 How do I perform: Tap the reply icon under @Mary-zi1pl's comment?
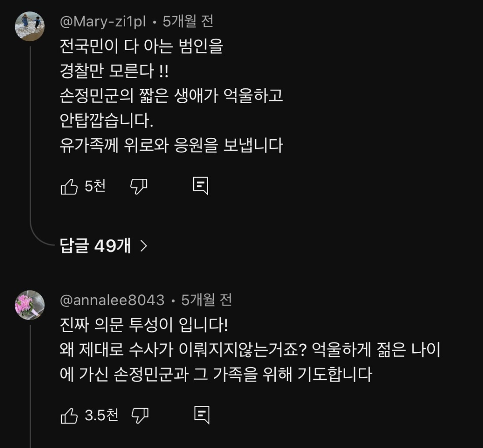(x=201, y=187)
